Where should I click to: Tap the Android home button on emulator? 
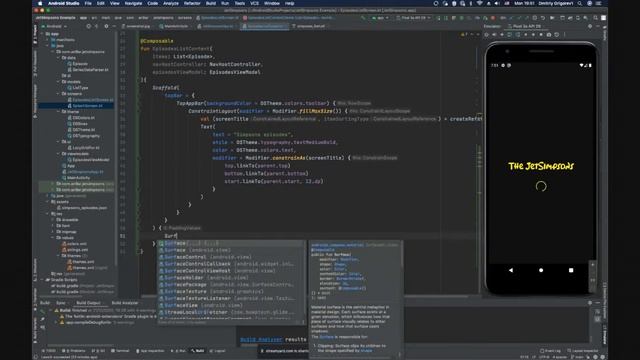[x=541, y=270]
